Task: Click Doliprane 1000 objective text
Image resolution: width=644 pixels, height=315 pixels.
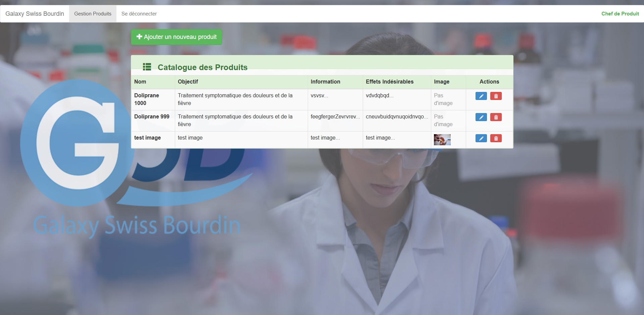Action: point(235,99)
